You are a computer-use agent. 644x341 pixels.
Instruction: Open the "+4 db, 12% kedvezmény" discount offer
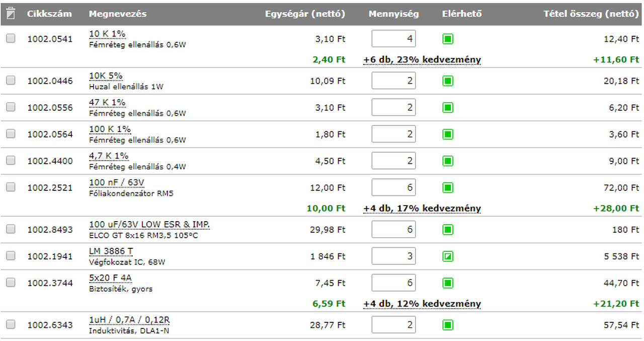click(422, 304)
